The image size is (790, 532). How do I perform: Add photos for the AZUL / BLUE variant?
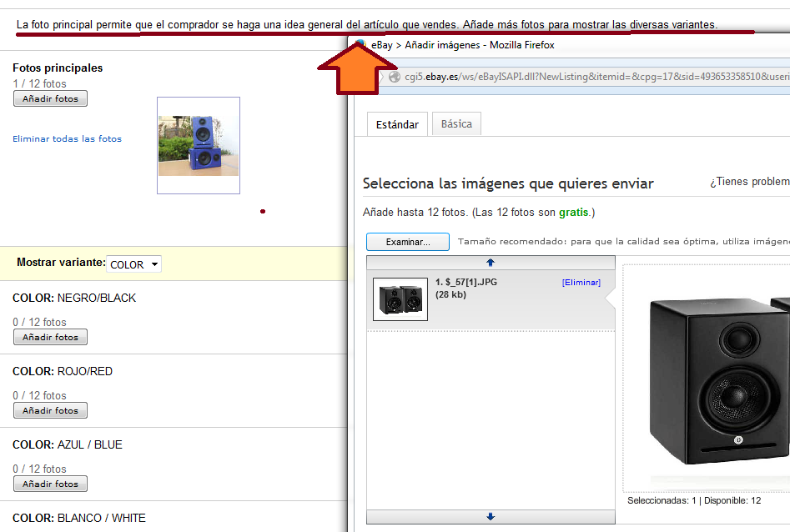(x=50, y=484)
